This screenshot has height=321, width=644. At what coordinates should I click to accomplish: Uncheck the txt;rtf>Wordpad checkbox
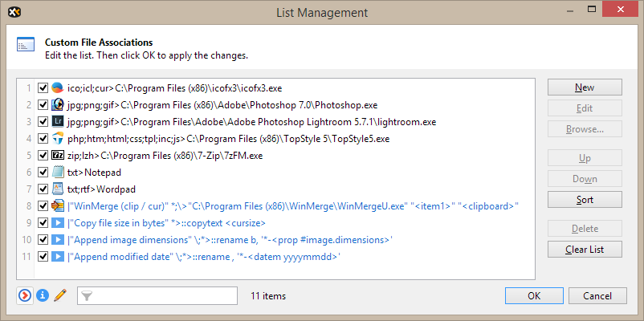(x=43, y=189)
